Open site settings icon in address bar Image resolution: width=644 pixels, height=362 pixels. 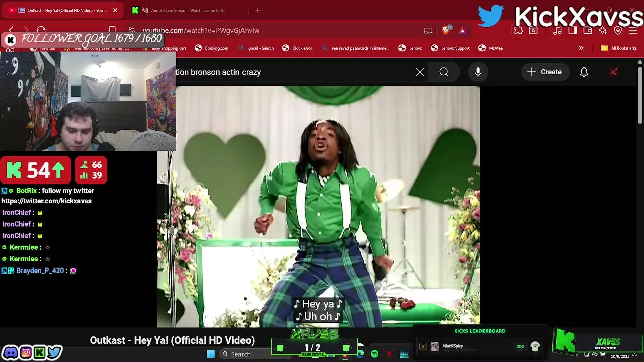tap(132, 30)
